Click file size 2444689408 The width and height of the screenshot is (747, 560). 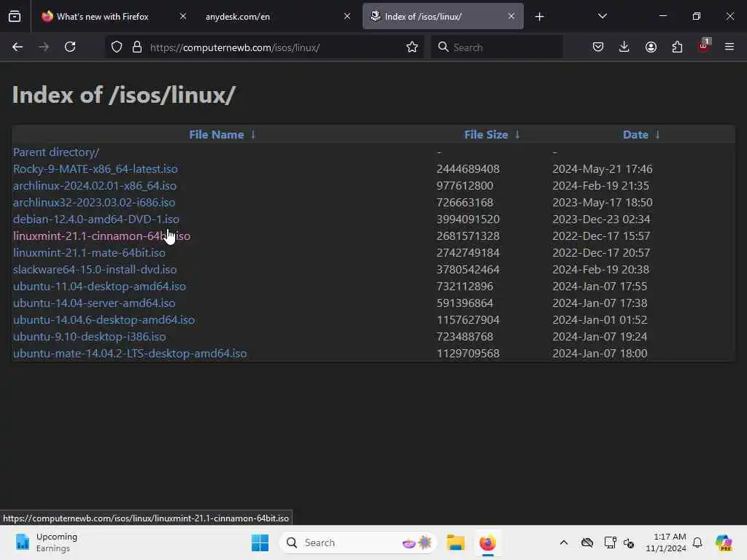[x=468, y=169]
